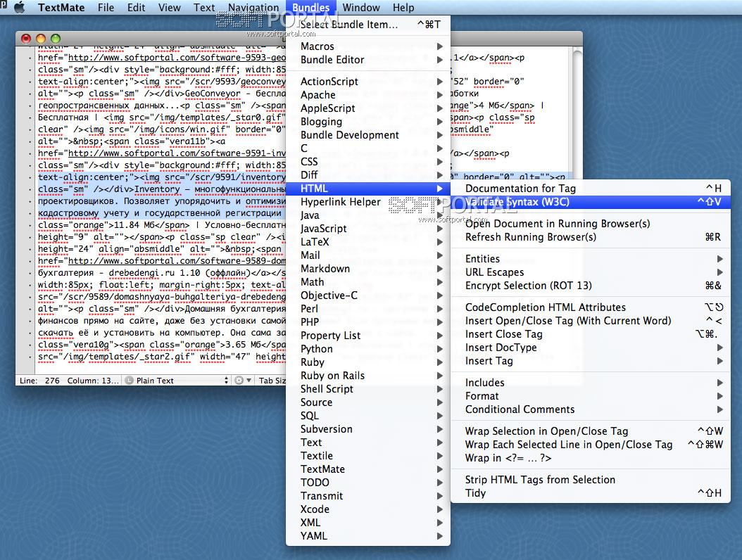Expand the Textile bundle submenu

[368, 456]
